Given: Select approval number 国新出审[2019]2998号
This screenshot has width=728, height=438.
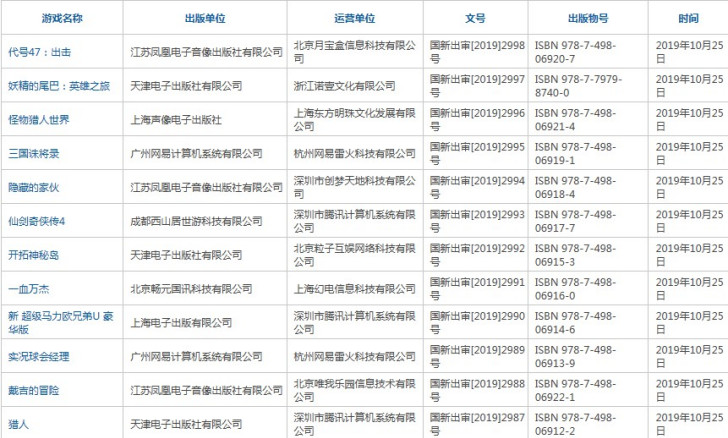Looking at the screenshot, I should [x=477, y=52].
